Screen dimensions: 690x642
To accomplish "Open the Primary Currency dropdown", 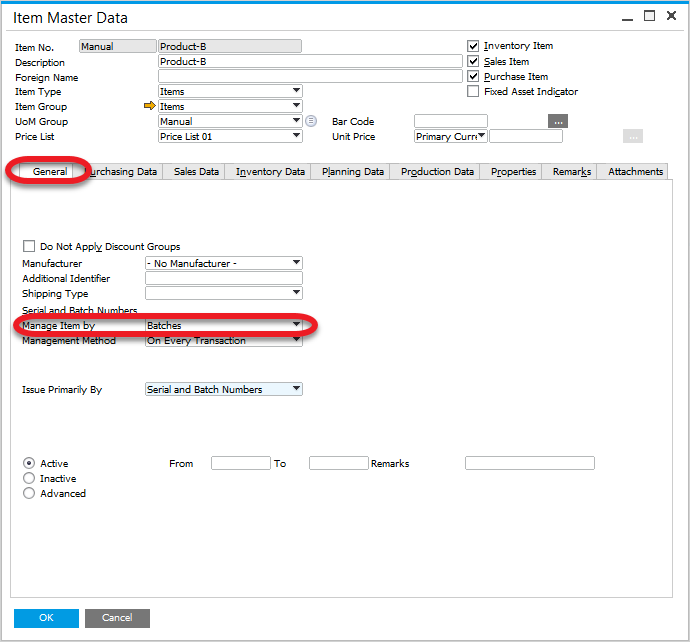I will point(482,136).
